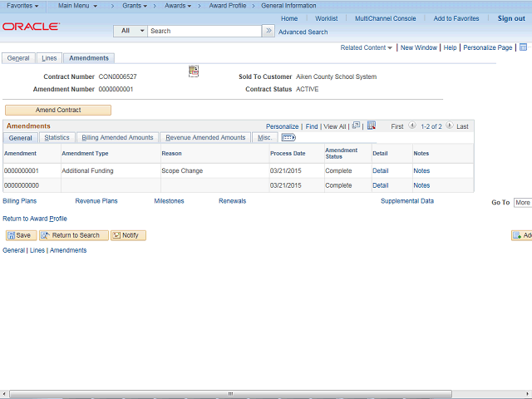Click the Personalize Page link
The width and height of the screenshot is (532, 399).
[488, 47]
